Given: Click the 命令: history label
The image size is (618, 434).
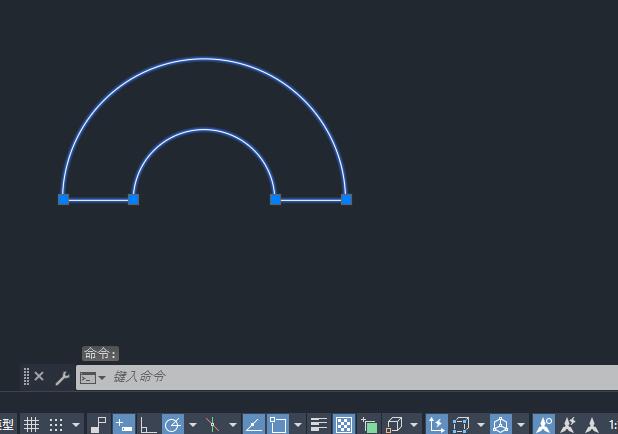Looking at the screenshot, I should click(x=101, y=353).
